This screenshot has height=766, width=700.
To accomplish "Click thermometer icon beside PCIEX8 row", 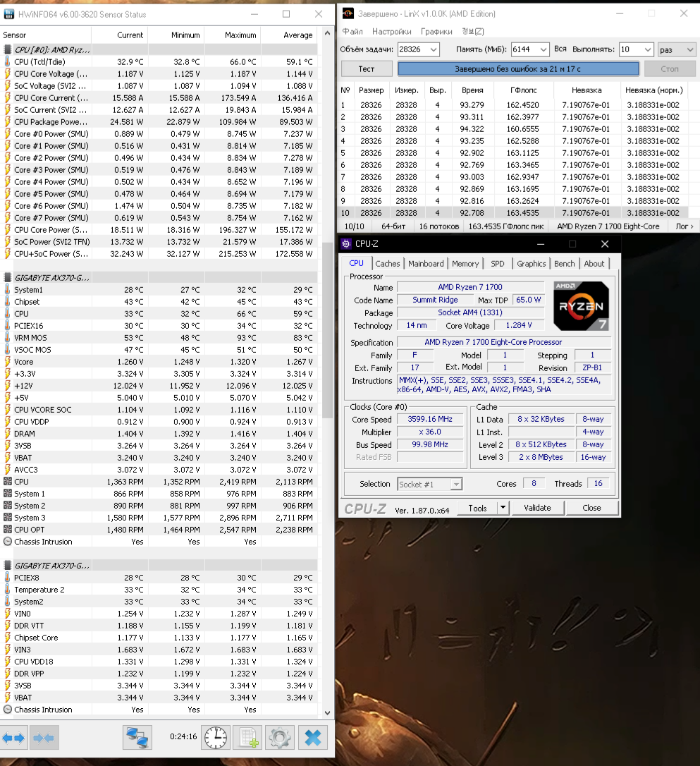I will pyautogui.click(x=7, y=578).
